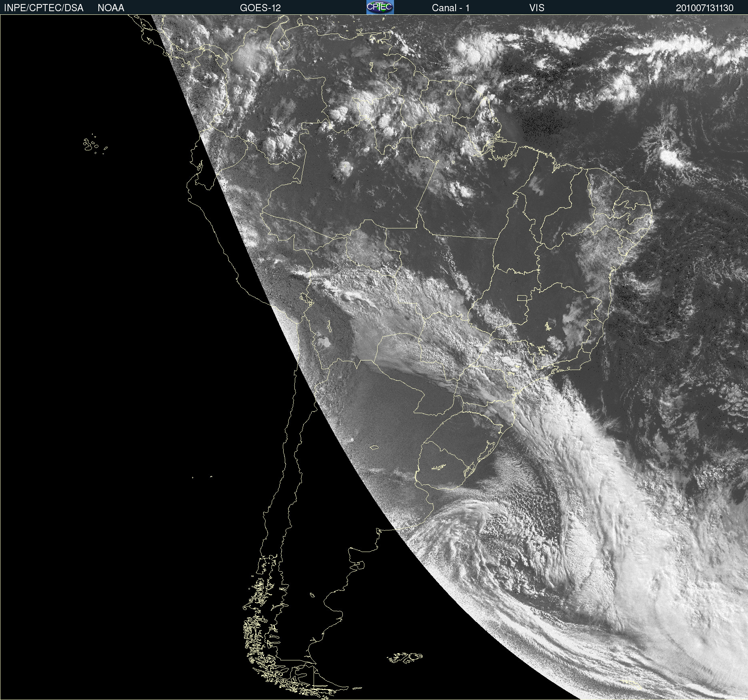Select the INPE/CPTEC/DSA header text
The width and height of the screenshot is (748, 700).
pyautogui.click(x=44, y=8)
